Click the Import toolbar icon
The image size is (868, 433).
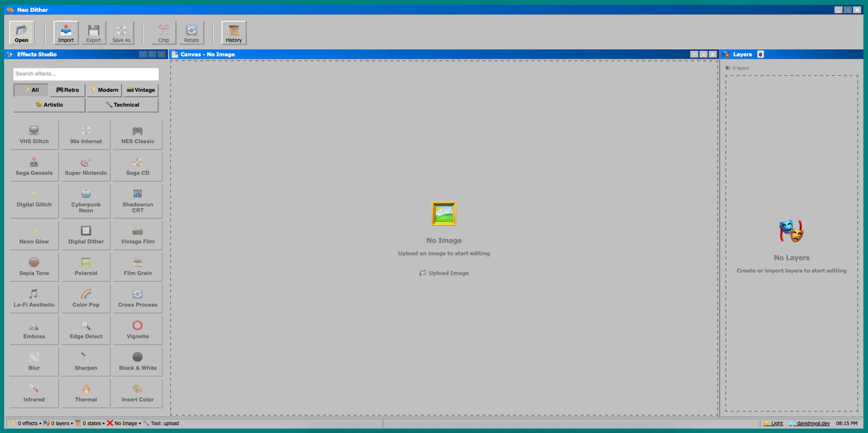click(66, 33)
